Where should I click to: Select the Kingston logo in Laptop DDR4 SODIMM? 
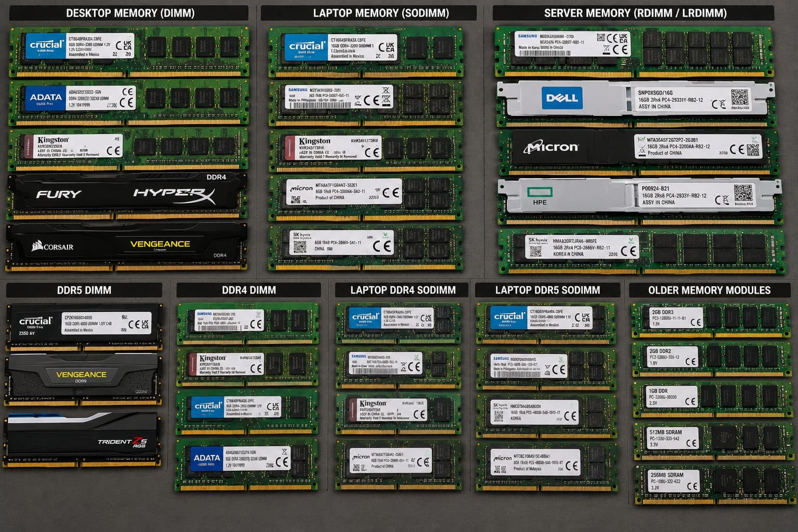pyautogui.click(x=373, y=404)
